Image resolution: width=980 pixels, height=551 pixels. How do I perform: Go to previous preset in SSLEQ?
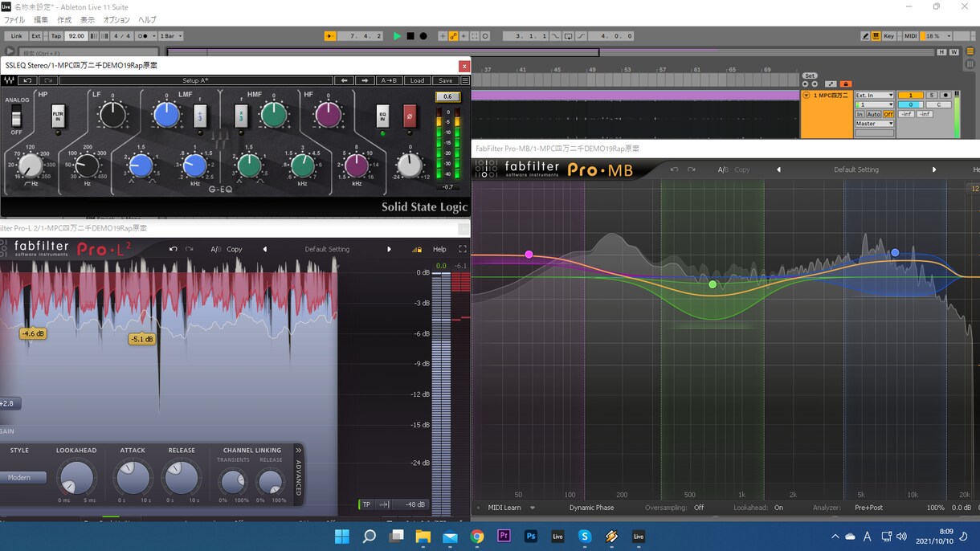click(x=345, y=80)
